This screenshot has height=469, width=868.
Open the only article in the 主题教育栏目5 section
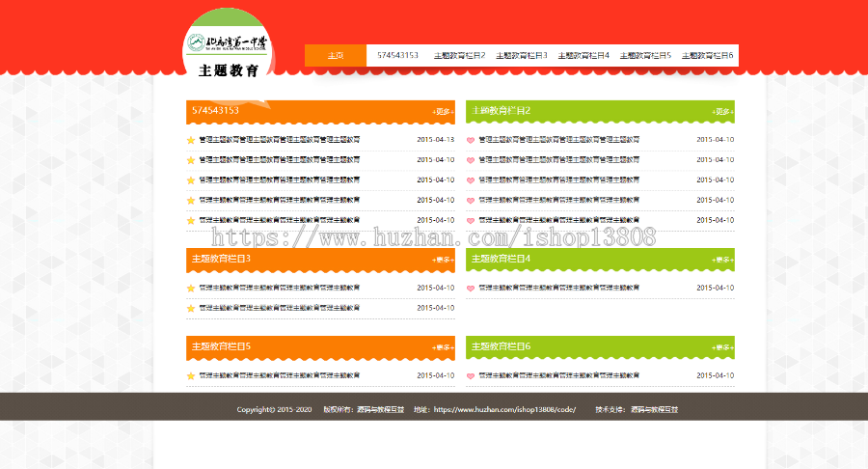click(x=280, y=375)
